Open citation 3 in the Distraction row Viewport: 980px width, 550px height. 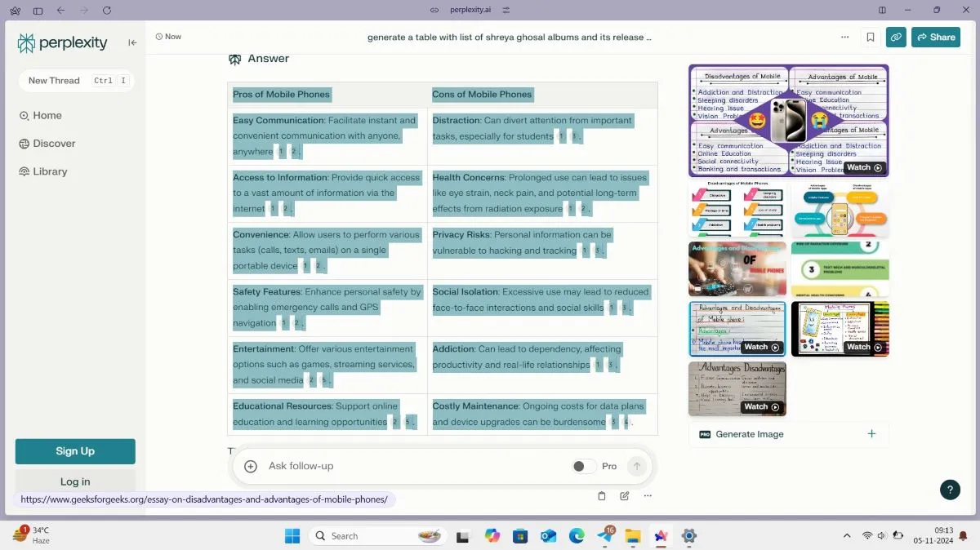point(574,136)
